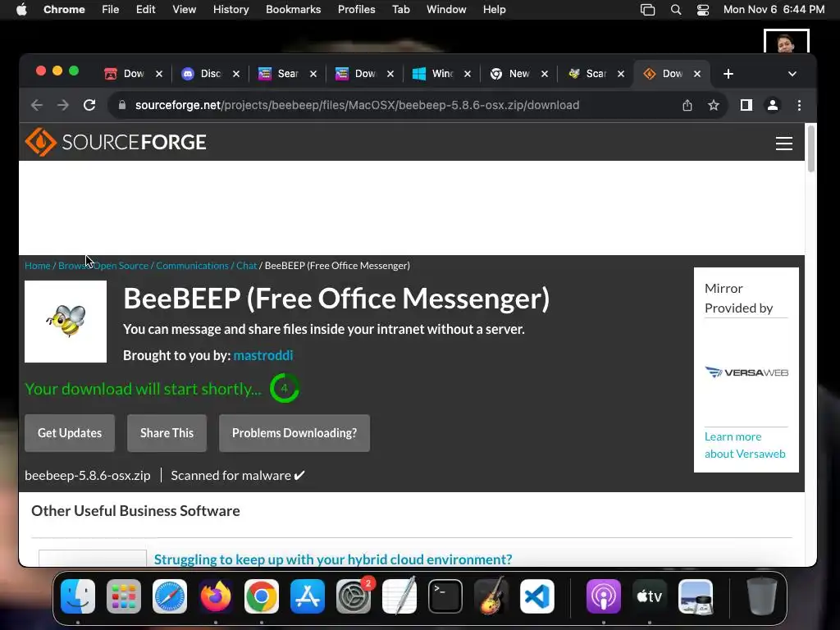Close the Discord tab
Image resolution: width=840 pixels, height=630 pixels.
pos(235,74)
